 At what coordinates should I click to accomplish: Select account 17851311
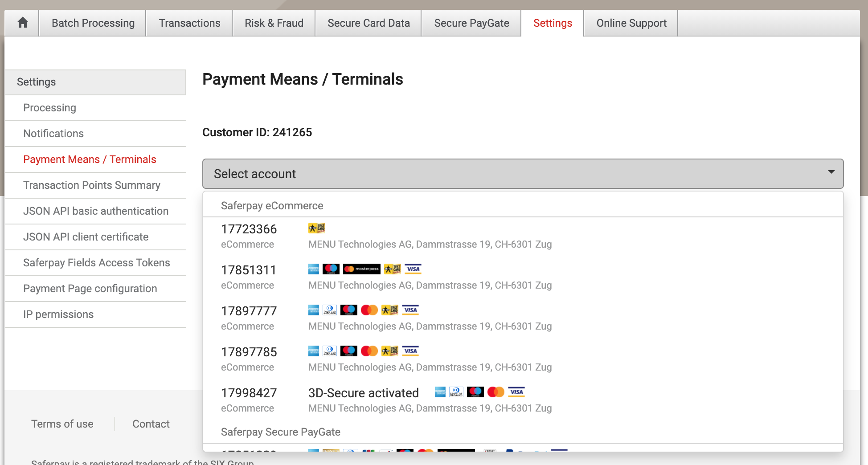pyautogui.click(x=523, y=277)
